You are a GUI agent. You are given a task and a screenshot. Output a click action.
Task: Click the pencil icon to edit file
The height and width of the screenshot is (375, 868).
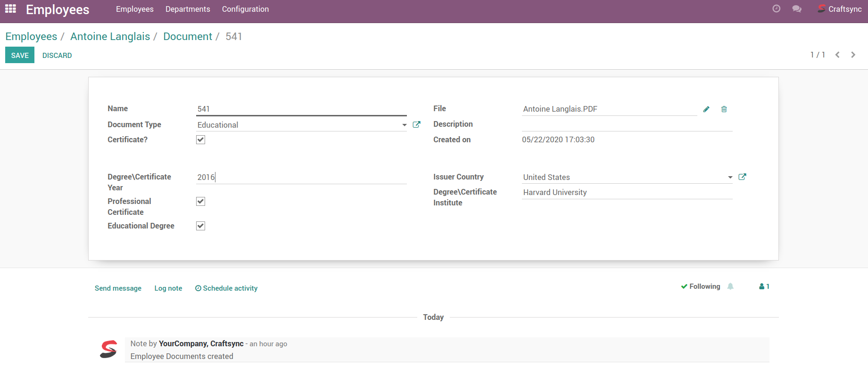[x=706, y=109]
